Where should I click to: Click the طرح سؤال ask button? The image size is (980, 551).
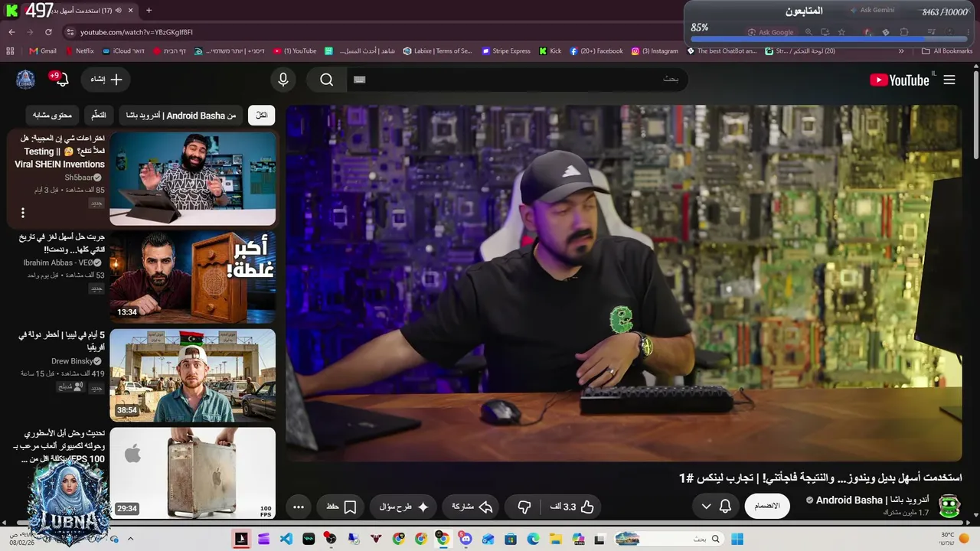coord(404,507)
